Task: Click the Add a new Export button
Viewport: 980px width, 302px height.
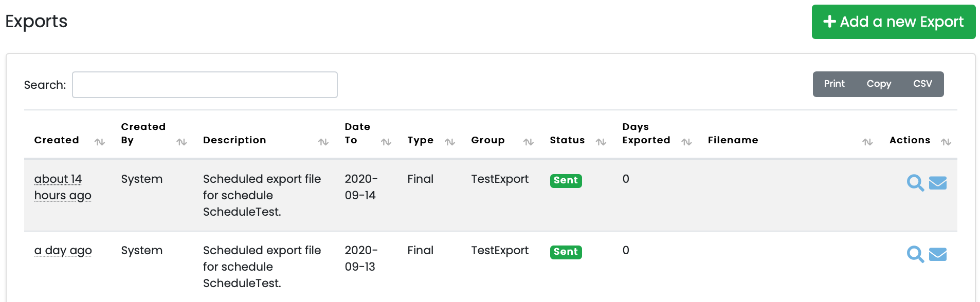Action: click(893, 22)
